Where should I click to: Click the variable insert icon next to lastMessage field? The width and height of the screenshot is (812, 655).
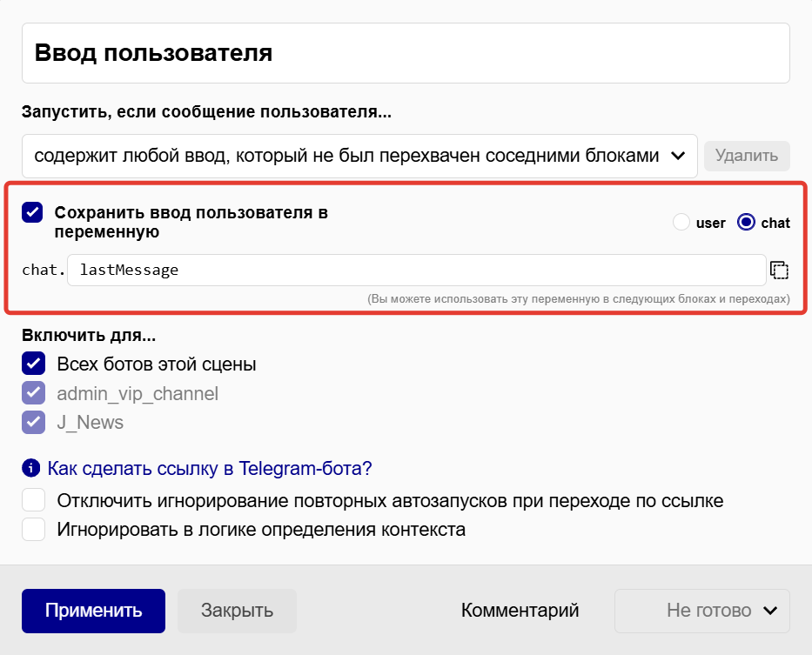780,270
